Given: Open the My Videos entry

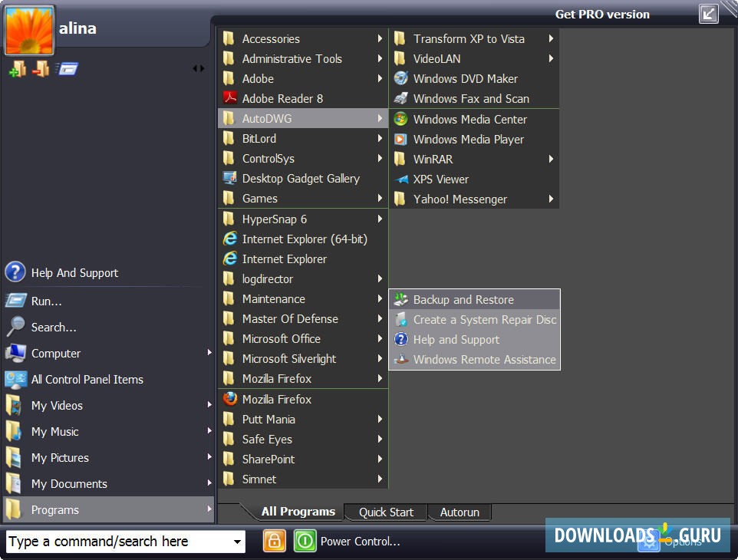Looking at the screenshot, I should [x=109, y=405].
